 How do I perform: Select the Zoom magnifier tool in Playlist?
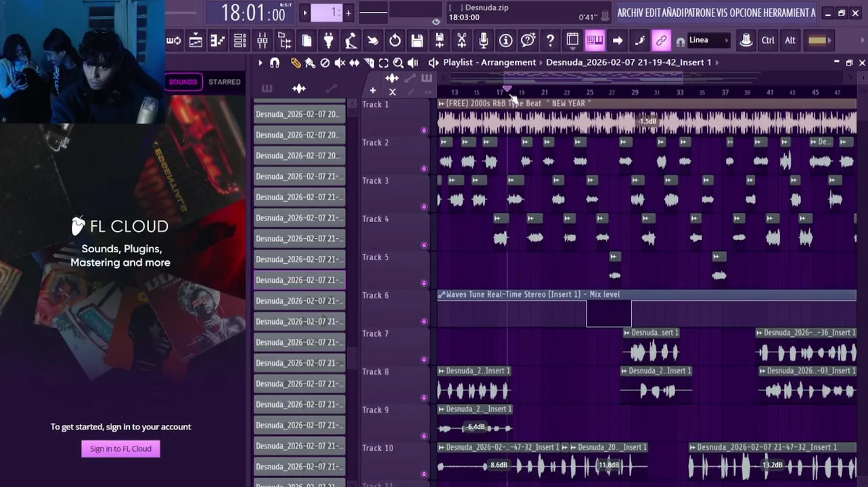click(398, 62)
